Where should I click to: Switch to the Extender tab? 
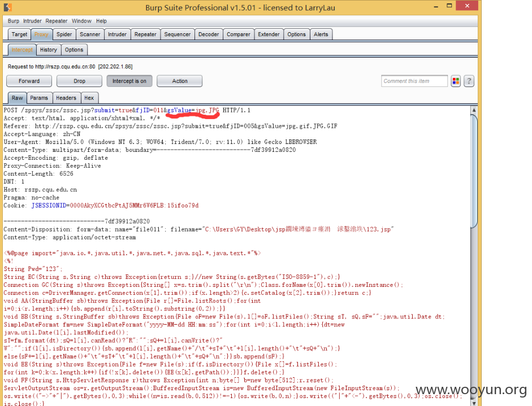tap(269, 34)
